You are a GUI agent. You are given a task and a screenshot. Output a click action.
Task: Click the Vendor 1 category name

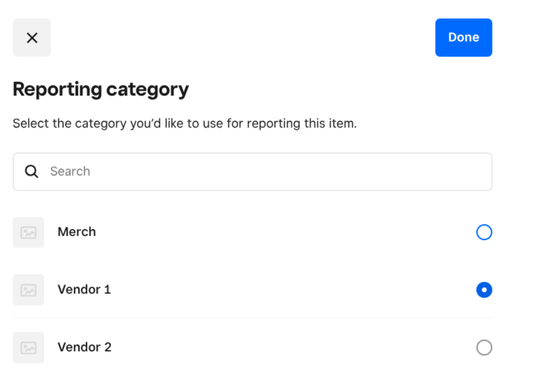84,290
